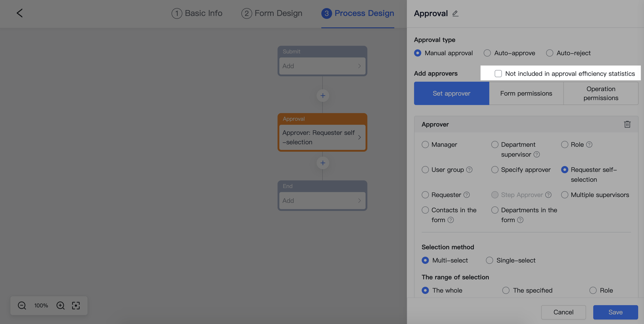Open help tooltip next to Department supervisor
Image resolution: width=644 pixels, height=324 pixels.
[536, 154]
